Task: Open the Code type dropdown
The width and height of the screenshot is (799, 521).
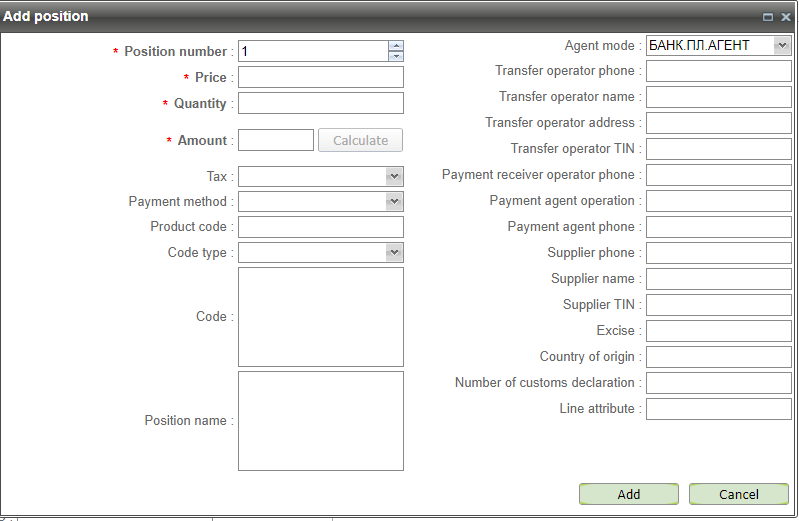Action: 394,253
